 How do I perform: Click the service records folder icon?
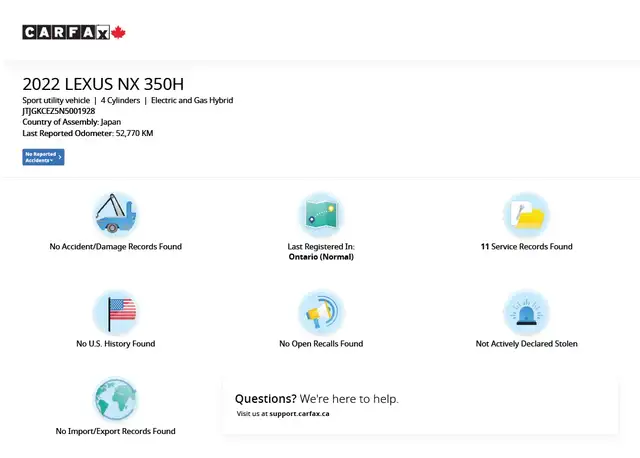(x=526, y=213)
